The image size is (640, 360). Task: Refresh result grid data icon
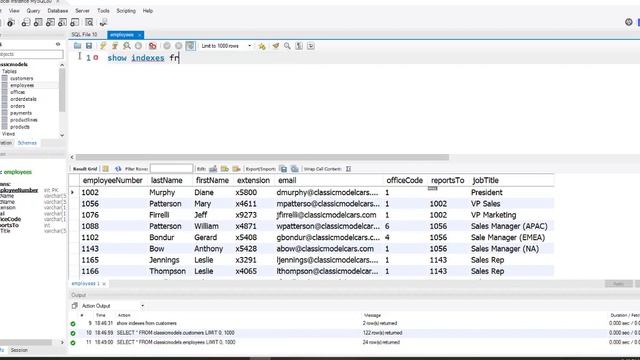coord(118,169)
